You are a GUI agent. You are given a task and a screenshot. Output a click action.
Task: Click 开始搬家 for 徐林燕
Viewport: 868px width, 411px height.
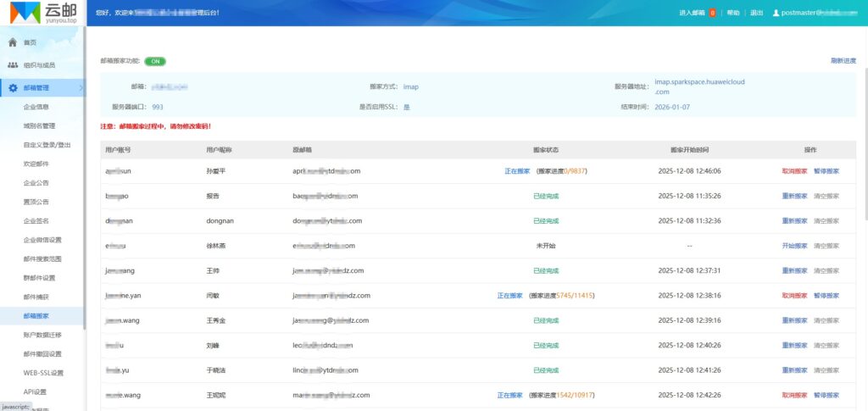tap(794, 246)
